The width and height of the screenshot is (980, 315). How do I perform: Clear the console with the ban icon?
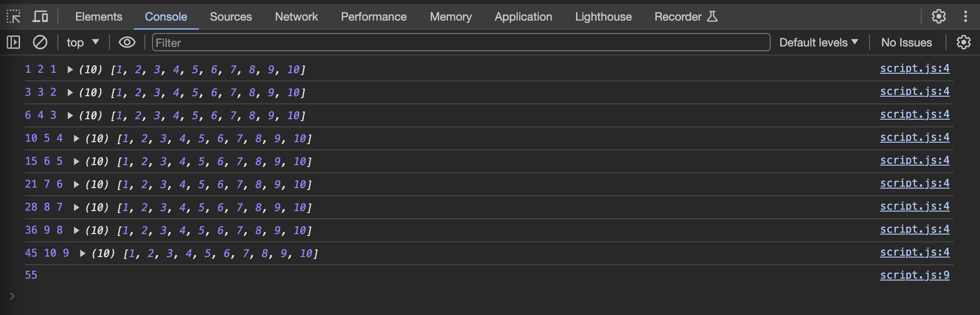point(40,43)
